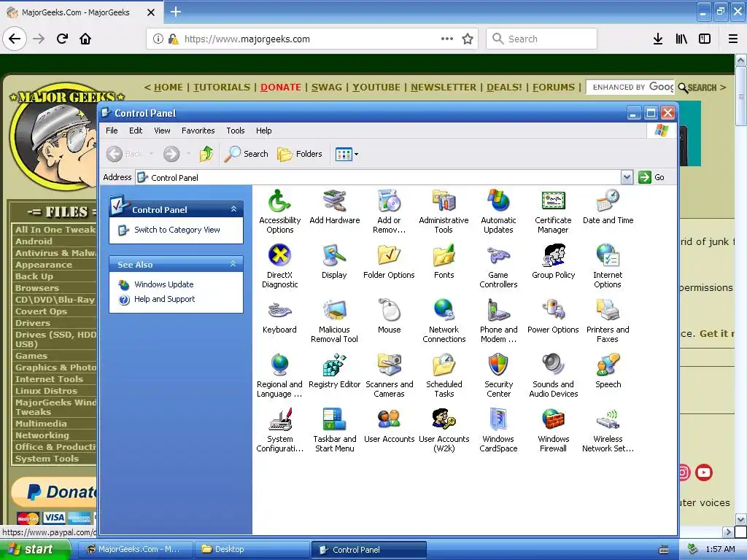Open Scheduled Tasks folder
The height and width of the screenshot is (560, 747).
pyautogui.click(x=444, y=376)
